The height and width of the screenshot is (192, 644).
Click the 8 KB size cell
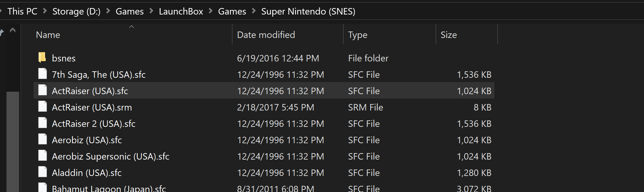(x=482, y=107)
